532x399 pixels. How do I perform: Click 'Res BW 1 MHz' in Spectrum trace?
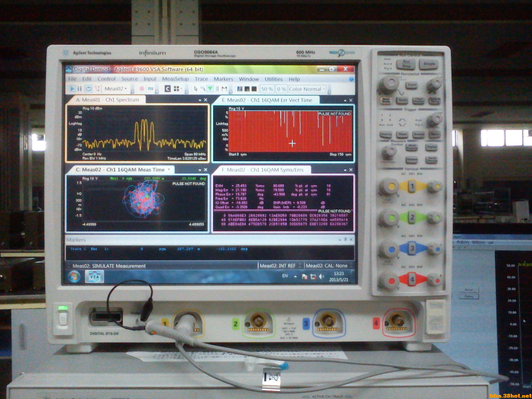pos(94,158)
